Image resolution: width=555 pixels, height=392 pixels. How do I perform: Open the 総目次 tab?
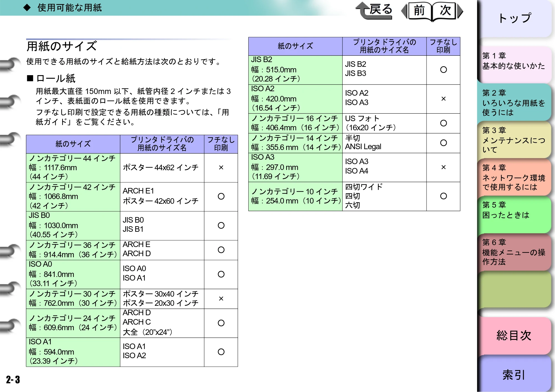click(x=515, y=335)
